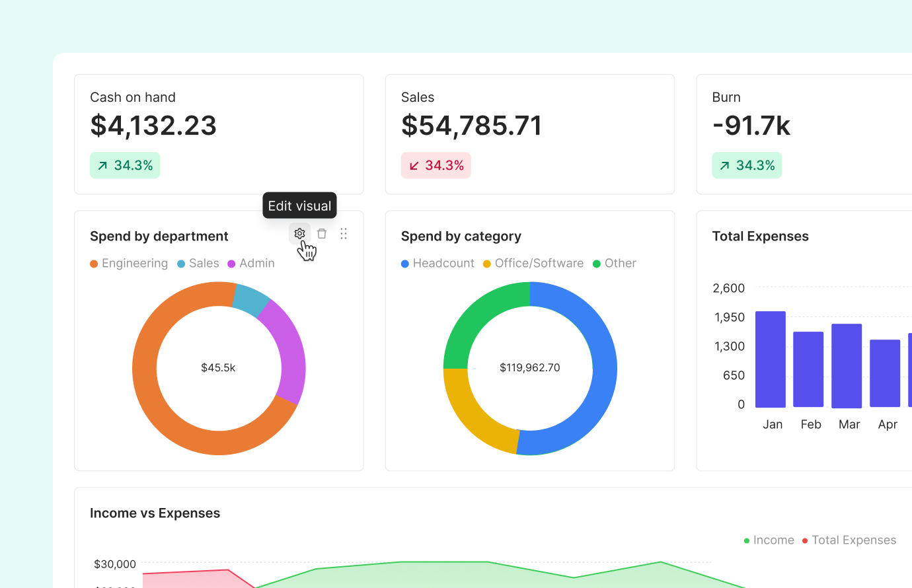This screenshot has height=588, width=912.
Task: Click the green arrow icon on Burn card
Action: [724, 165]
